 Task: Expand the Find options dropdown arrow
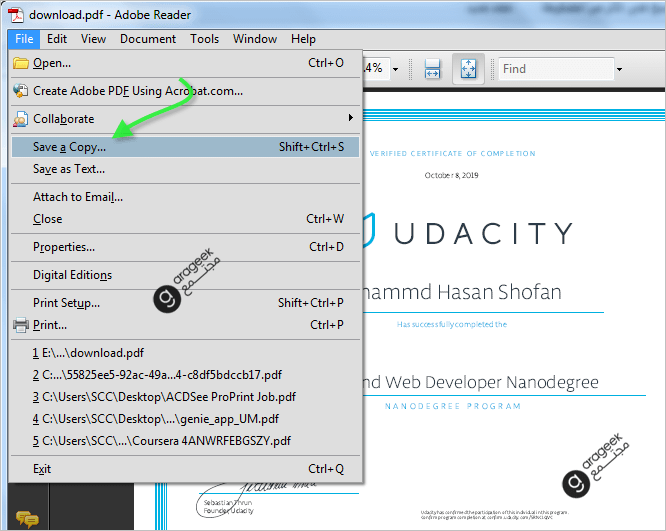tap(620, 69)
